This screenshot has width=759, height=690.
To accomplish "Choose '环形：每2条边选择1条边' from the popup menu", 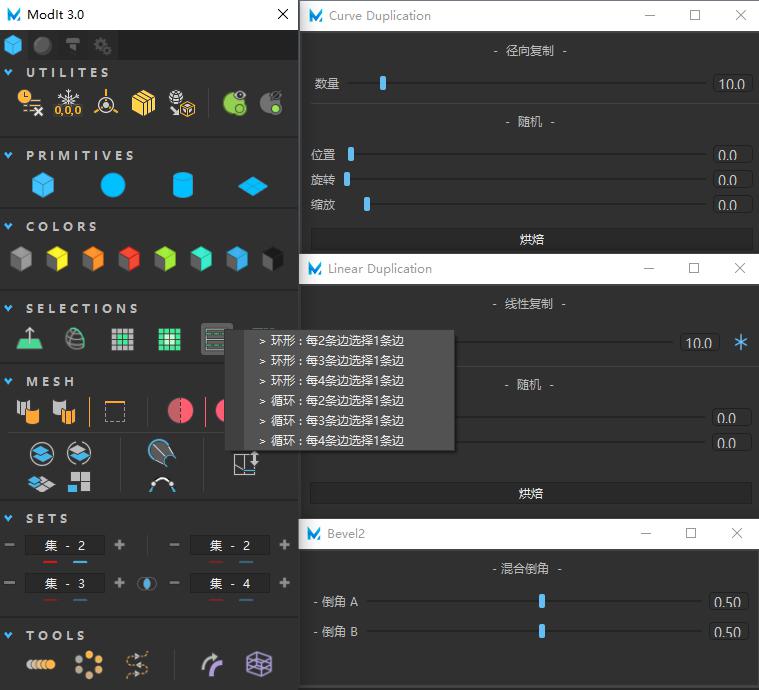I will [337, 341].
